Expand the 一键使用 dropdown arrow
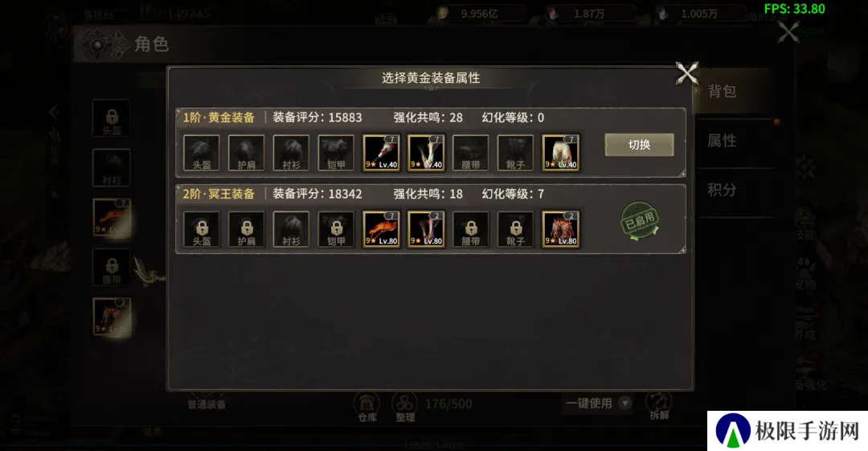The image size is (868, 451). tap(625, 404)
